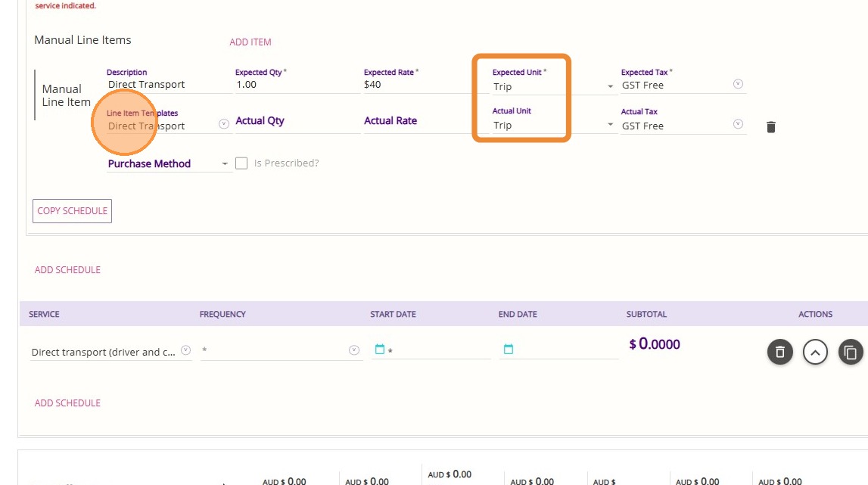
Task: Open the Actual Tax lookup icon
Action: coord(739,125)
